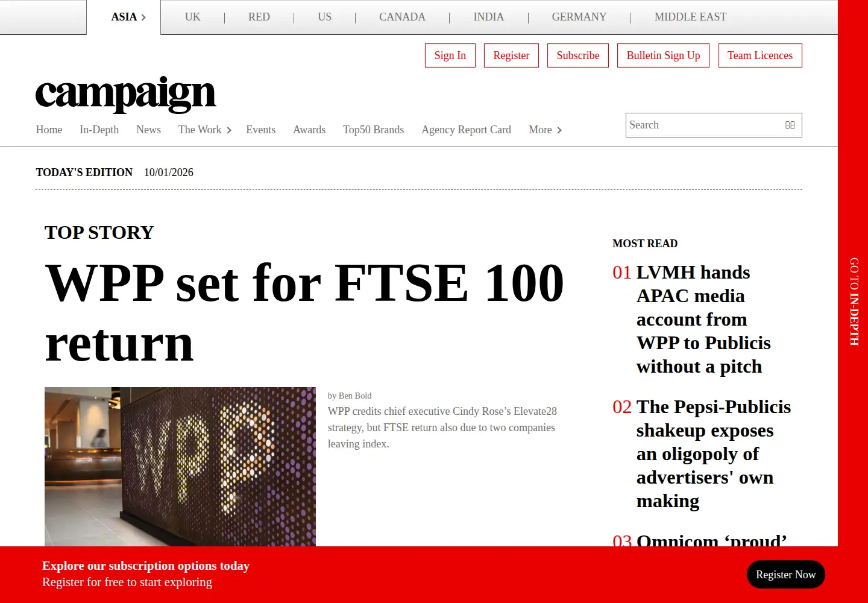Open Awards navigation item
The width and height of the screenshot is (868, 603).
tap(309, 130)
